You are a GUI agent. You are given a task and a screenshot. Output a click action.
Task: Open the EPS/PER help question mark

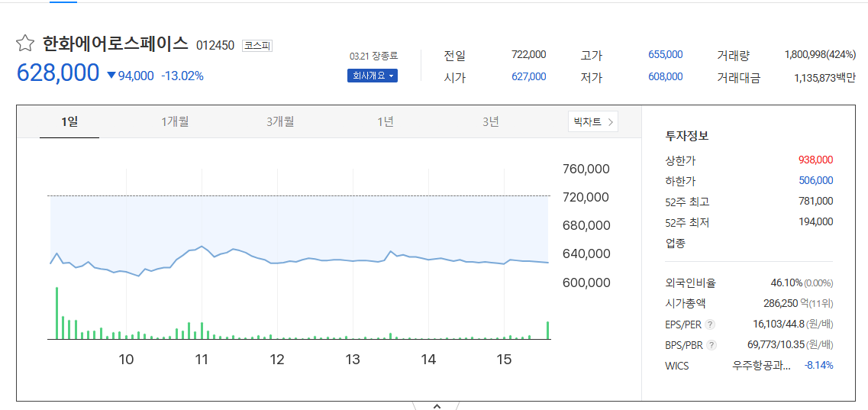coord(711,324)
